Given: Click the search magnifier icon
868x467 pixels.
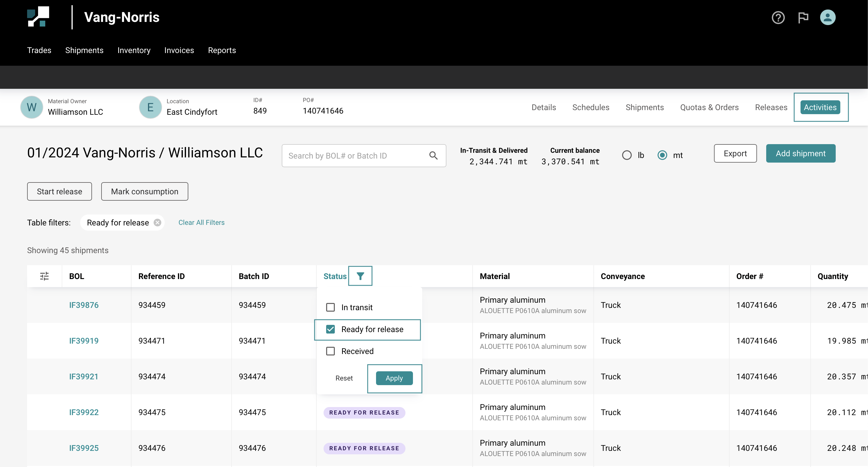Looking at the screenshot, I should (433, 156).
